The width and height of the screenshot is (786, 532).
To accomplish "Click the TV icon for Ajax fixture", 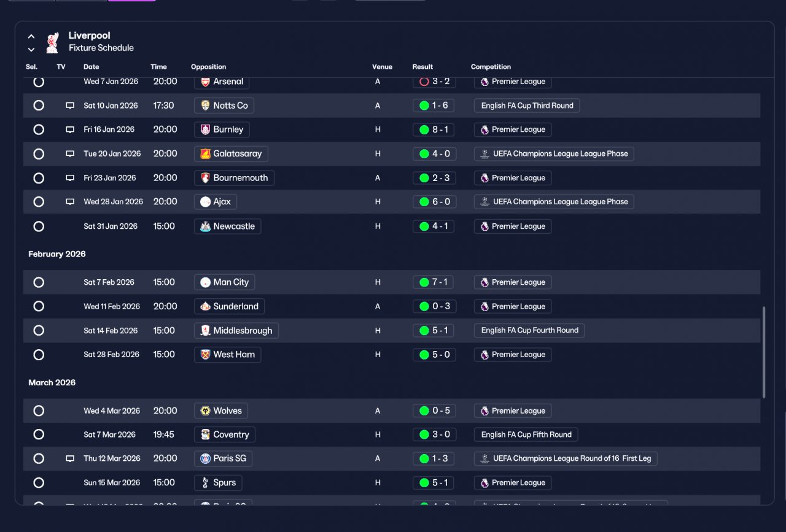I will click(x=70, y=202).
